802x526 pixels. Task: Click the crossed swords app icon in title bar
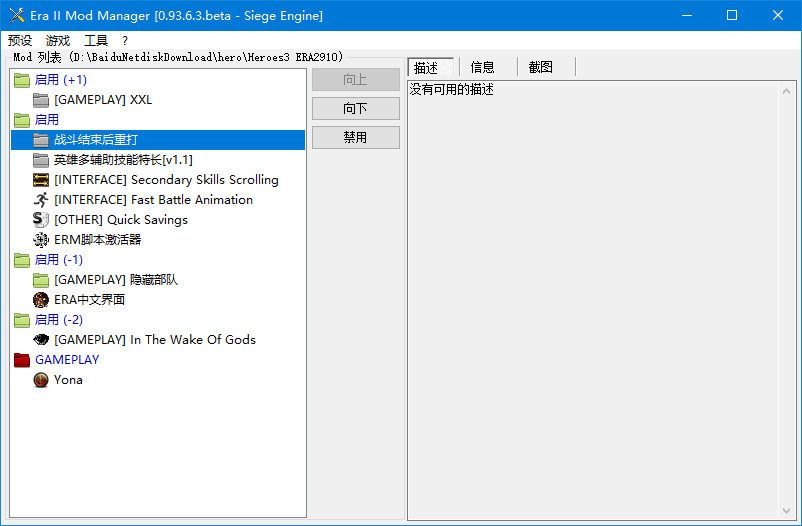click(17, 15)
